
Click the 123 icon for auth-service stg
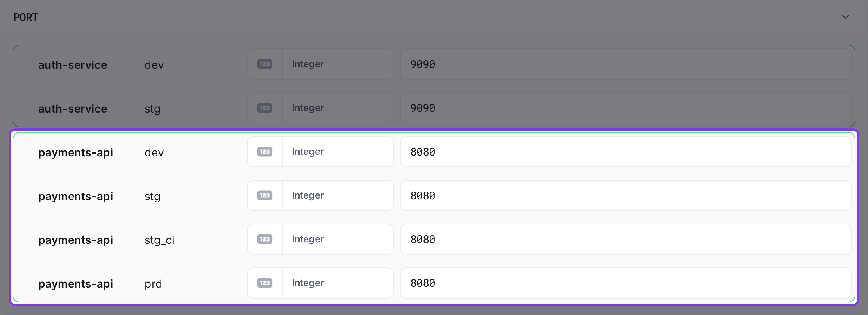264,108
